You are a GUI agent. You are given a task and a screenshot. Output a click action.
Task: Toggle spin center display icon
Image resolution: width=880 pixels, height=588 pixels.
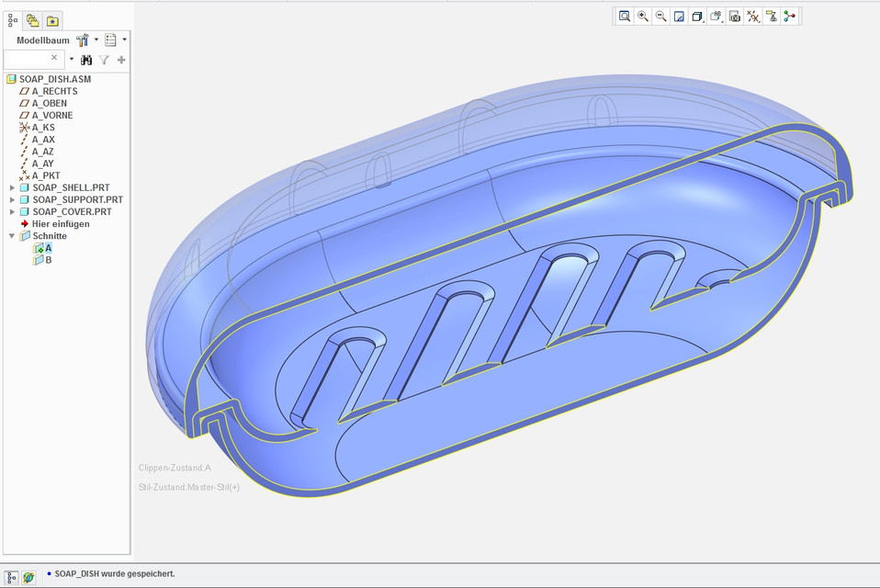point(790,17)
